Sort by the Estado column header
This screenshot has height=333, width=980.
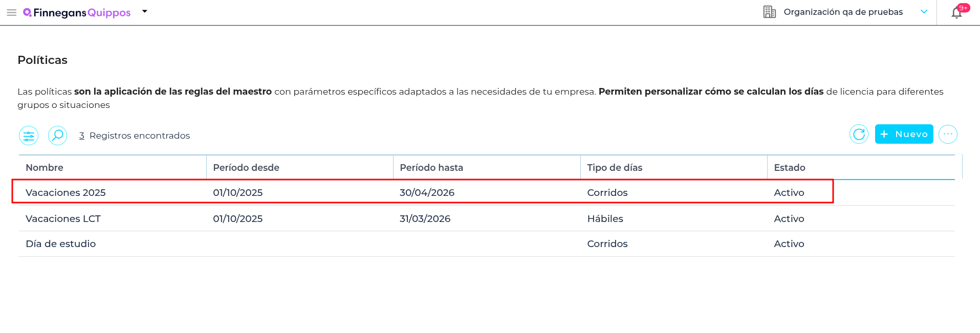point(790,168)
